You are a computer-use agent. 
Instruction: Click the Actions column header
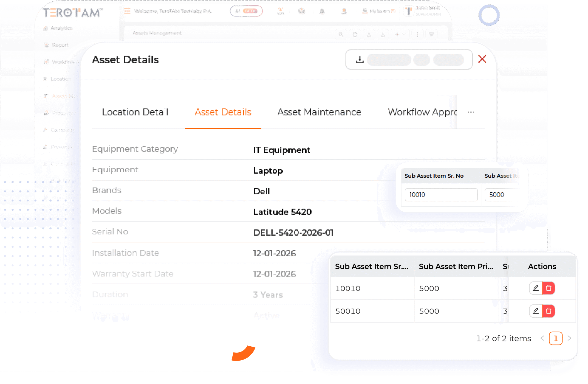point(542,266)
